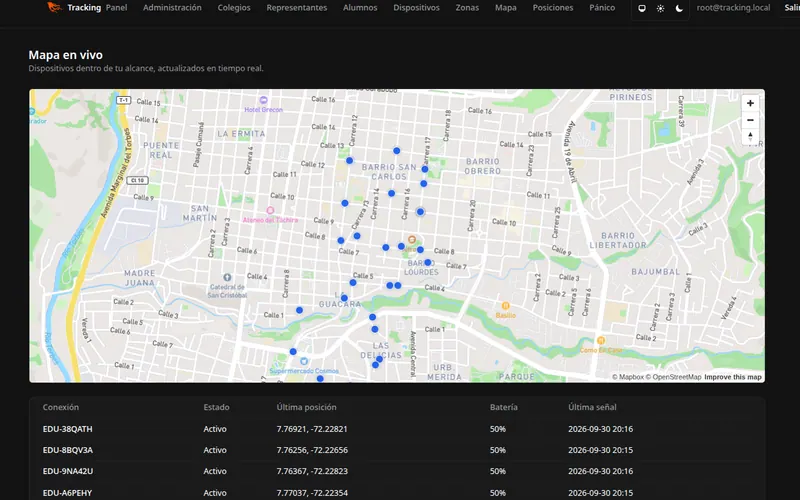Click position 7.76921, -72.22821
This screenshot has width=800, height=500.
coord(312,429)
